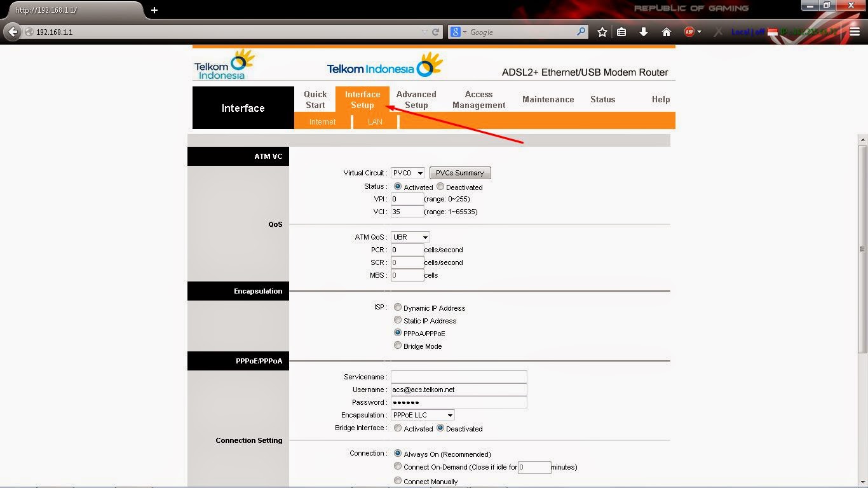Open the Adblock Plus dropdown arrow

[x=699, y=32]
